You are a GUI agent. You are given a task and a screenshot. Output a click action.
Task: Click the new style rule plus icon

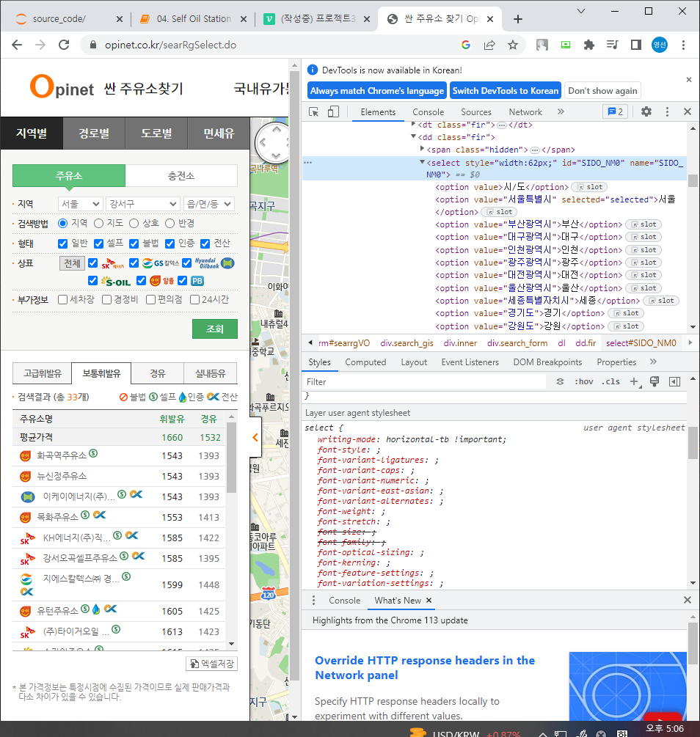click(635, 381)
